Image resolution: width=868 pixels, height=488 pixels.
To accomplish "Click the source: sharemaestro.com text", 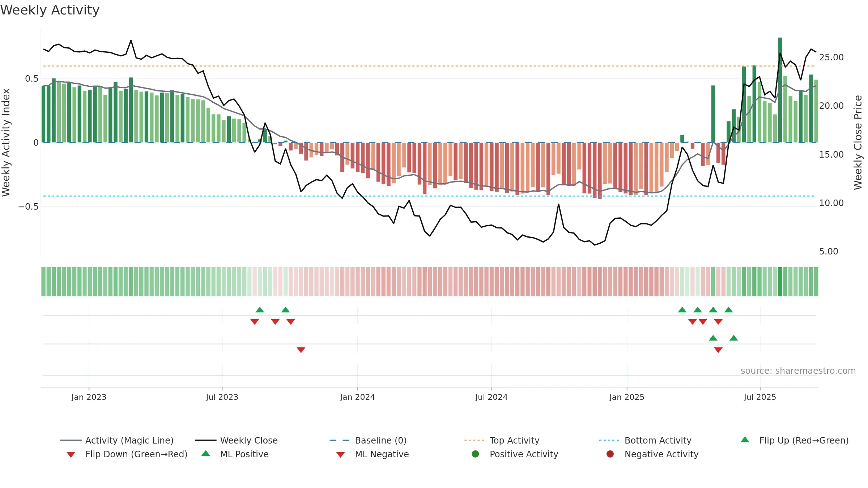I will 798,371.
